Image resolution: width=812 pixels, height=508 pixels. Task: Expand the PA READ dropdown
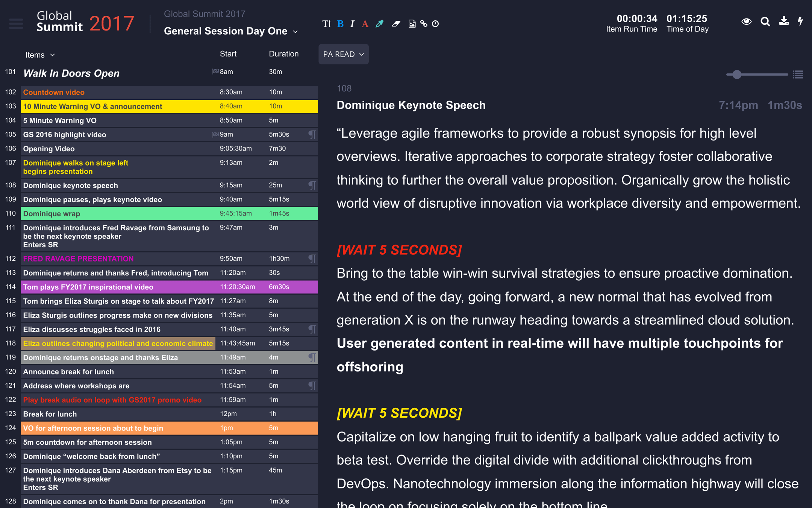pos(343,54)
